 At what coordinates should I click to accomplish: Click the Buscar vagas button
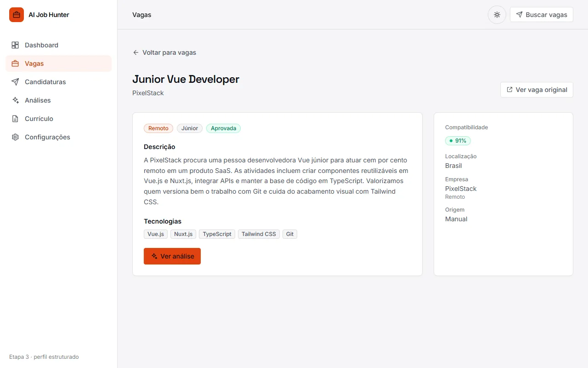tap(542, 15)
